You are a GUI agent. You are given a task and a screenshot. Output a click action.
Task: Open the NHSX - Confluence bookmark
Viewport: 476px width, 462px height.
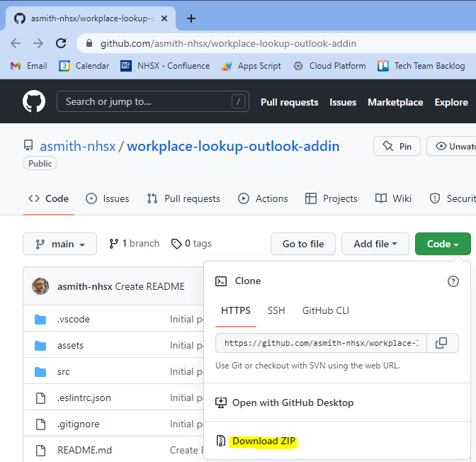165,66
